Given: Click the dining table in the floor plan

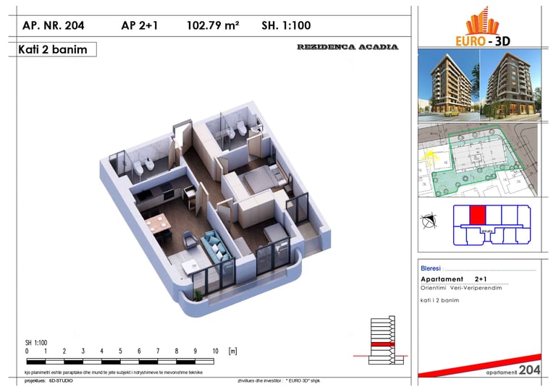Looking at the screenshot, I should point(158,223).
